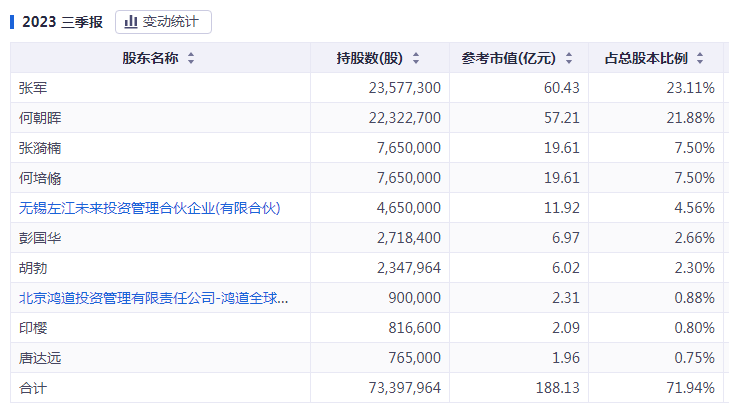Image resolution: width=729 pixels, height=412 pixels.
Task: Sort by 持股数(股) column arrows
Action: [x=416, y=58]
